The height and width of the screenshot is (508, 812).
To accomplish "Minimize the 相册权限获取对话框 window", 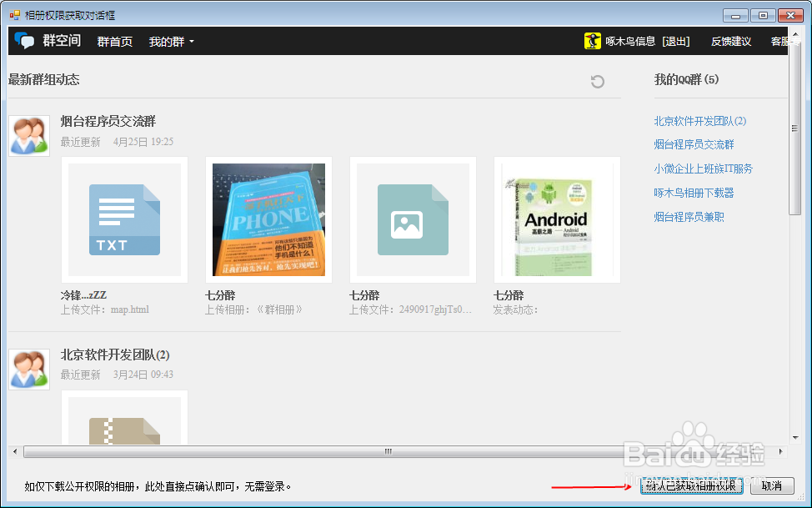I will click(x=735, y=16).
